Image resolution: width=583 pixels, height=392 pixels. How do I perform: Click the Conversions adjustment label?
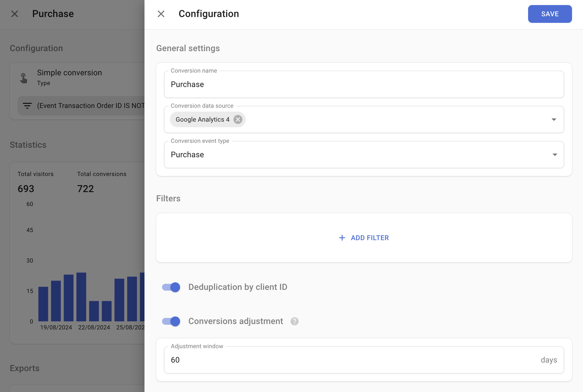click(236, 321)
